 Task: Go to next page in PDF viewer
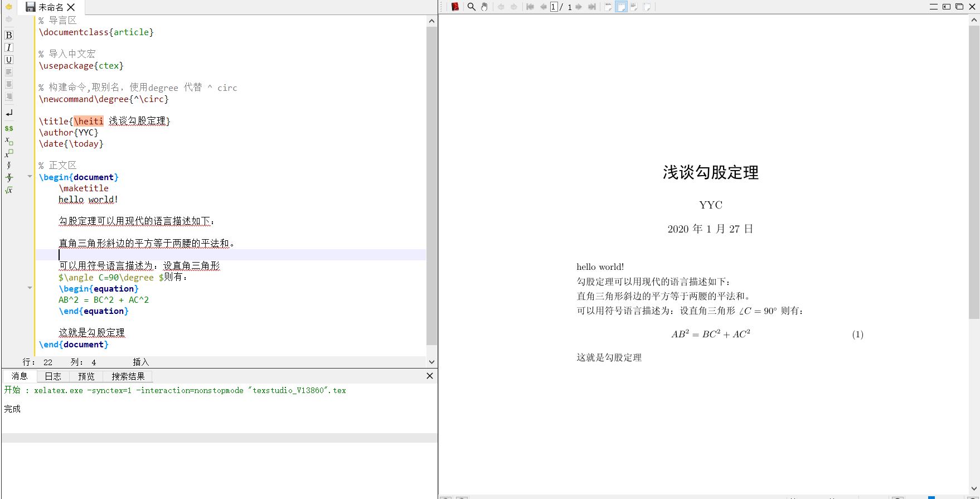[579, 7]
